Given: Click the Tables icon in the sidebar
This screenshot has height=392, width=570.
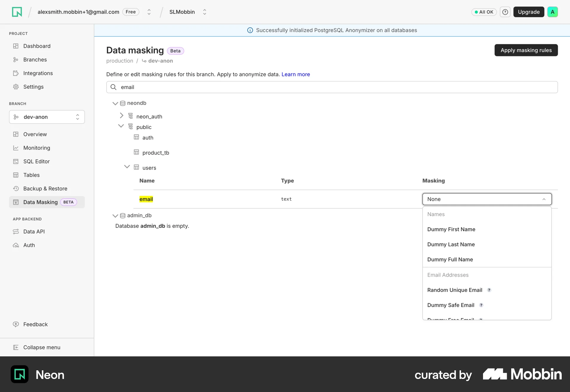Looking at the screenshot, I should 16,175.
